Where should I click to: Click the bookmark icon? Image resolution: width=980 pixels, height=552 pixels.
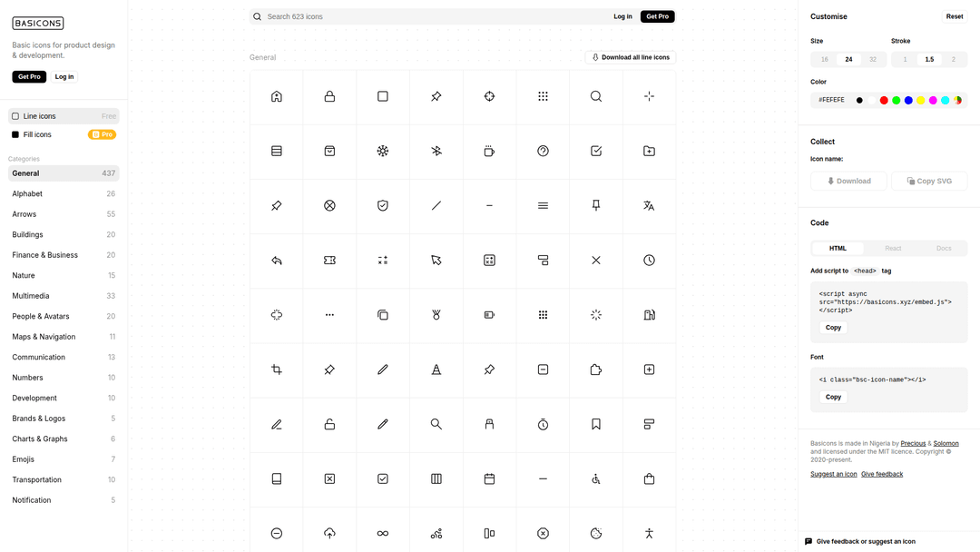(596, 424)
